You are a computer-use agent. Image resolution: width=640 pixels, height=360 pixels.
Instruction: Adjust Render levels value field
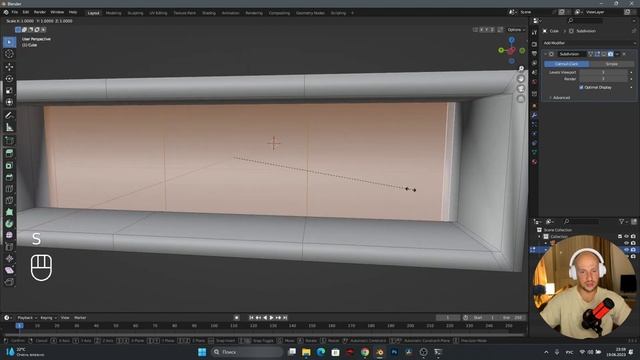click(603, 79)
